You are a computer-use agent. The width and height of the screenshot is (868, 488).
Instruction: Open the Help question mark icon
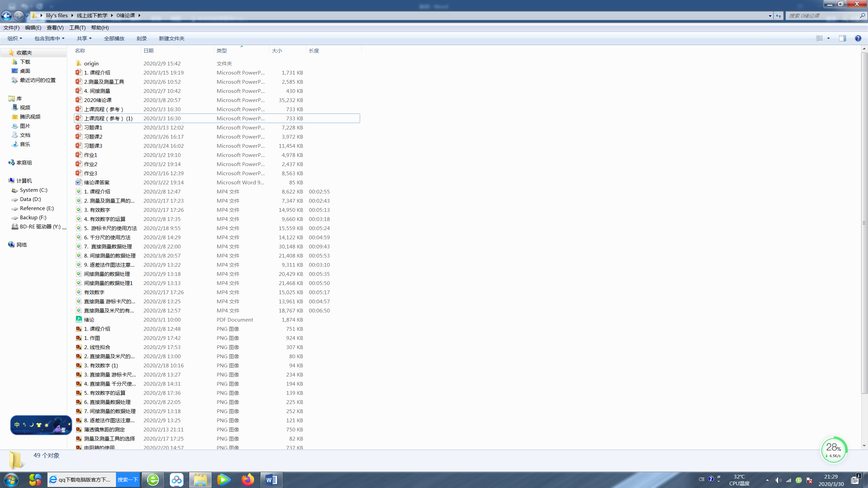[x=858, y=38]
